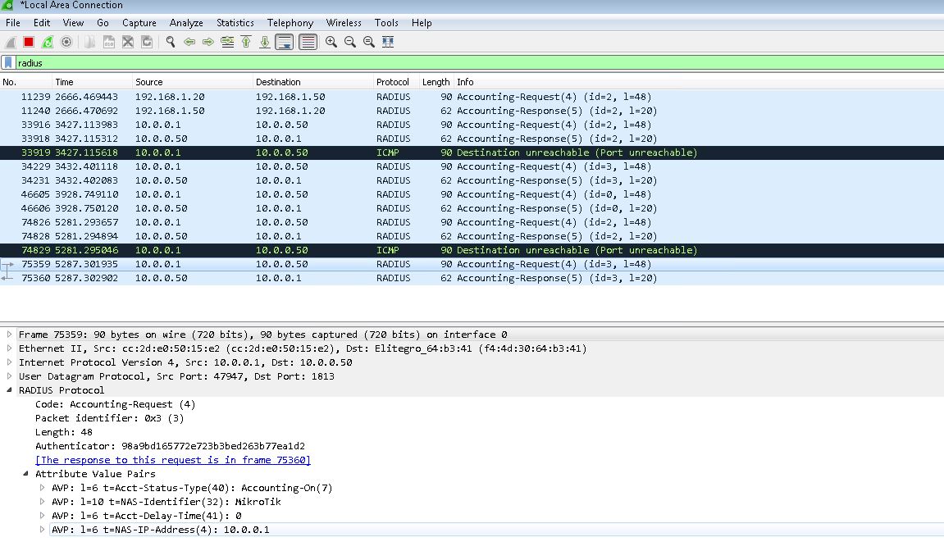Image resolution: width=944 pixels, height=560 pixels.
Task: Open the Analyze menu
Action: click(x=186, y=23)
